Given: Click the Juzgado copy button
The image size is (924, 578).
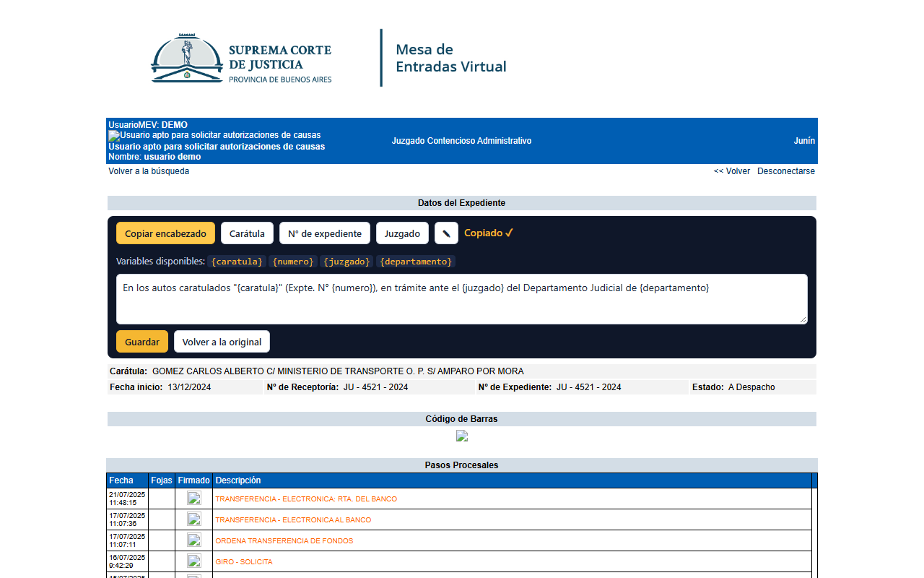Looking at the screenshot, I should click(x=402, y=233).
